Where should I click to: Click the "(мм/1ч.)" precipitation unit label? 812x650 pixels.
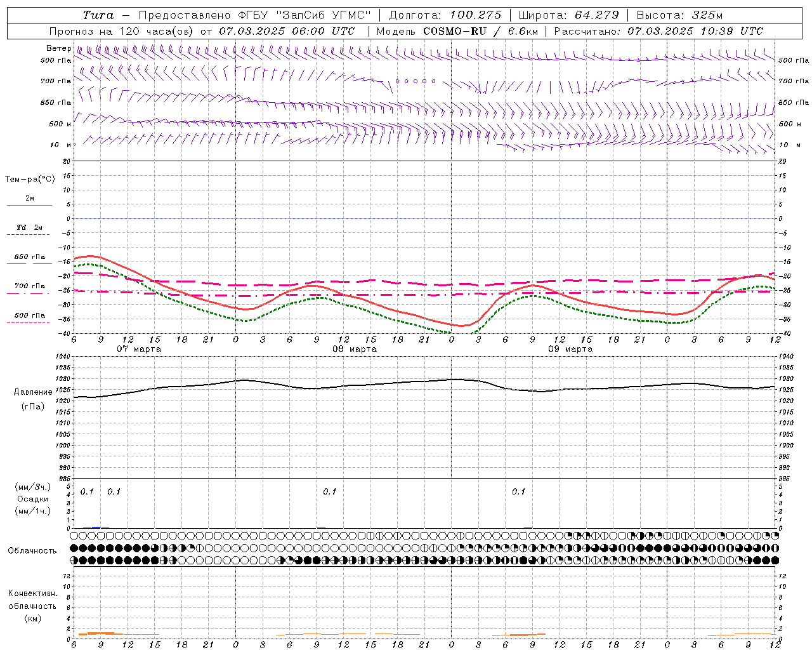pyautogui.click(x=33, y=510)
